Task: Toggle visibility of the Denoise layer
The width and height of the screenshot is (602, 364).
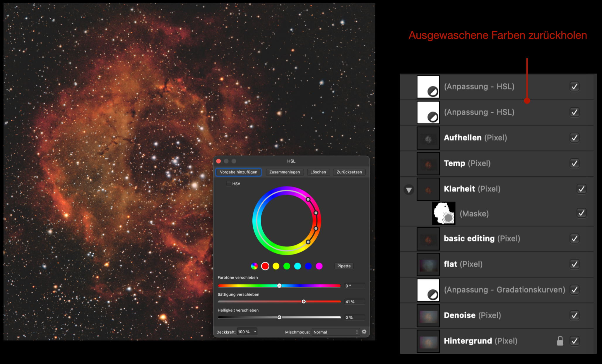Action: [x=574, y=315]
